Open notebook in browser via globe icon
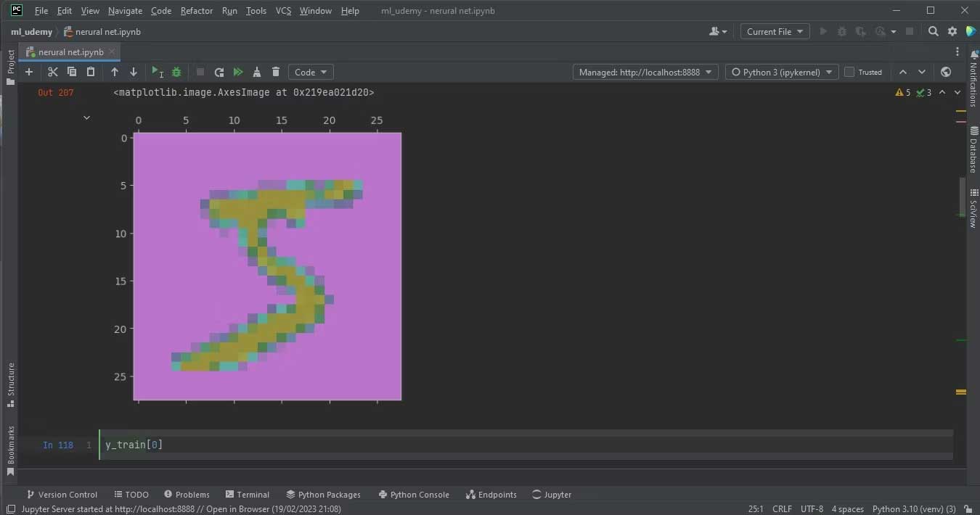 tap(946, 72)
